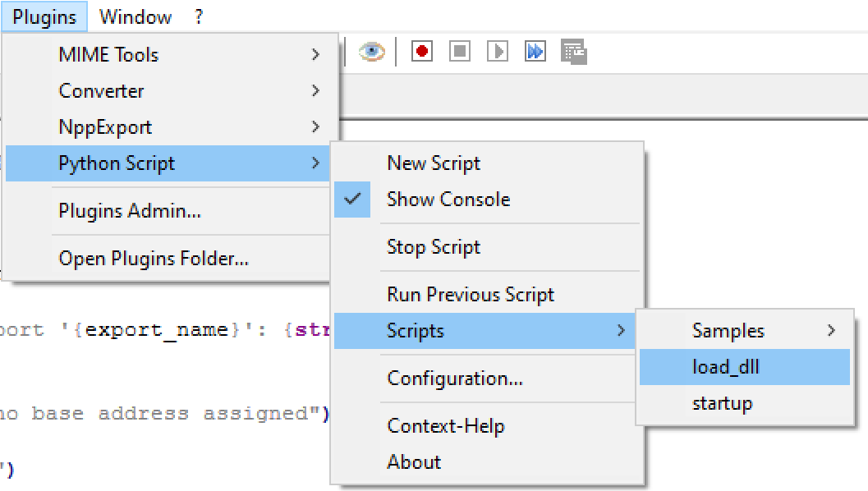This screenshot has width=868, height=491.
Task: Open the Plugins menu
Action: click(44, 16)
